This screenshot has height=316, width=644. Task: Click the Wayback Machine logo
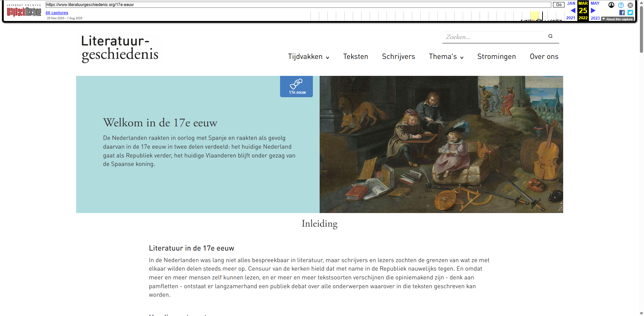24,12
